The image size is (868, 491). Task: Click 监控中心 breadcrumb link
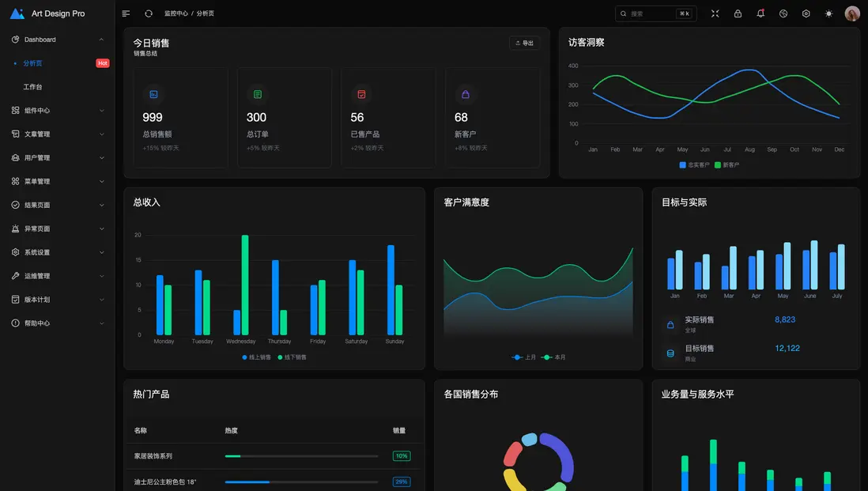point(176,13)
